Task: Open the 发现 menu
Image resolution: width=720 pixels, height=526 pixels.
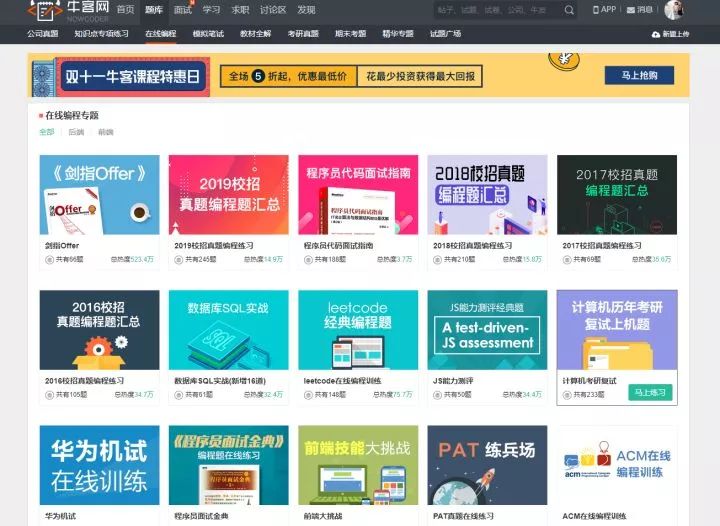Action: click(x=306, y=10)
